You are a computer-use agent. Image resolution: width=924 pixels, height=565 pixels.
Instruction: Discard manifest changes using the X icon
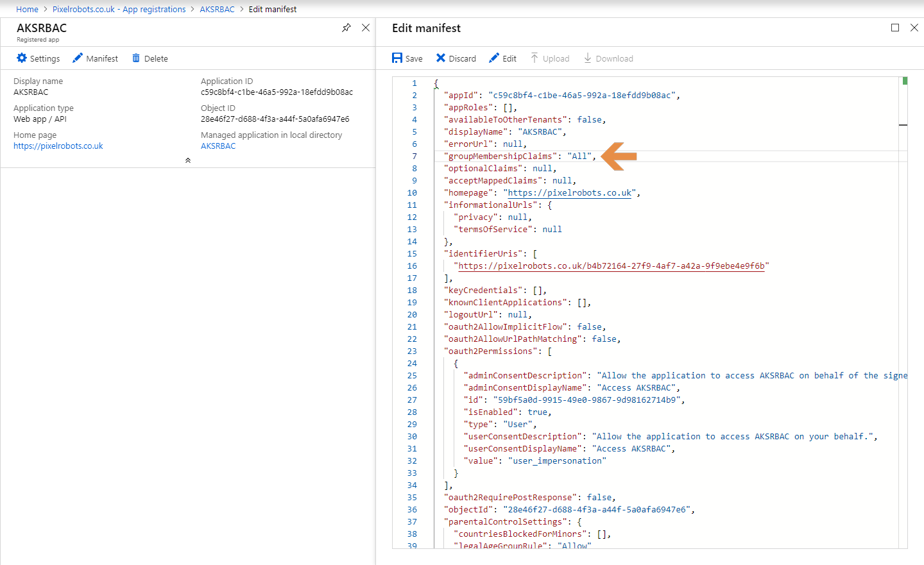(x=442, y=58)
